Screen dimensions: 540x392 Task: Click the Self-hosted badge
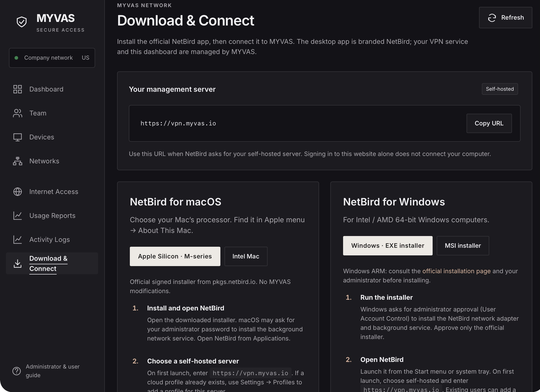coord(500,89)
